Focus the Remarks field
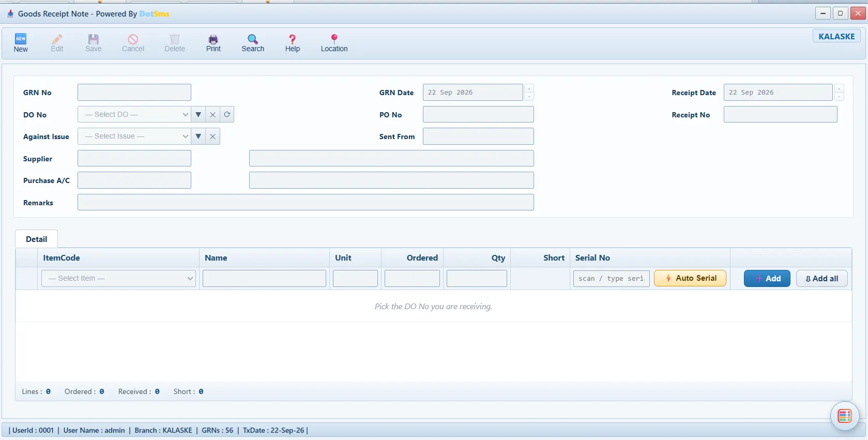This screenshot has height=440, width=868. tap(306, 202)
